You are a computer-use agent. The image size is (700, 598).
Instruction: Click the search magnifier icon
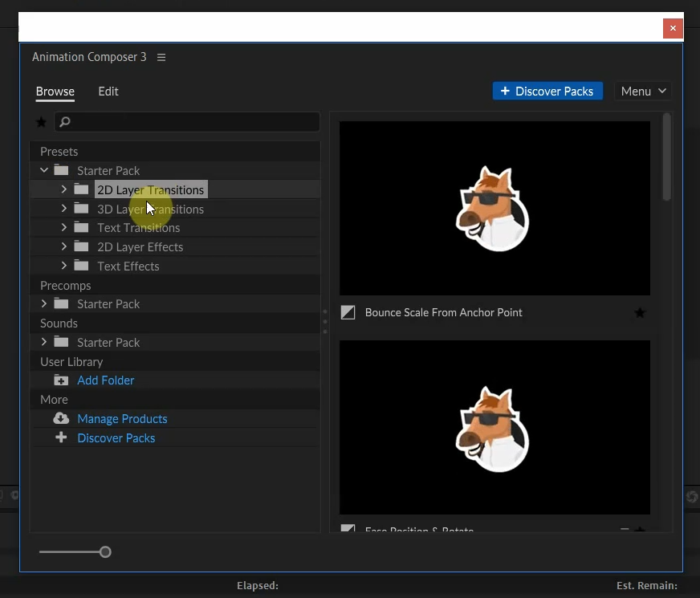63,121
